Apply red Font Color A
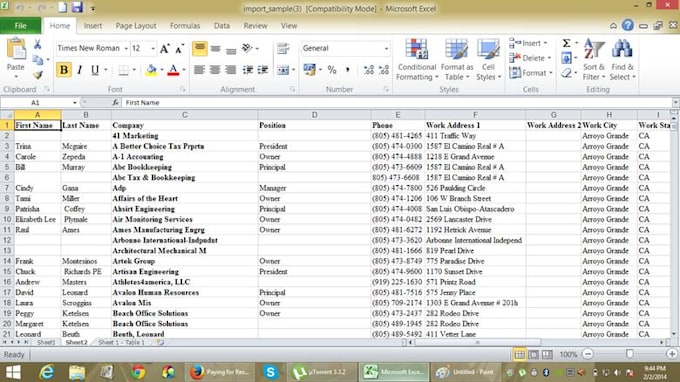 coord(173,70)
